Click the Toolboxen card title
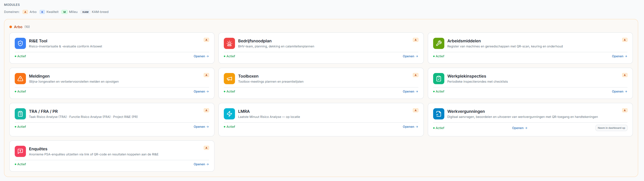The height and width of the screenshot is (181, 644). [248, 76]
